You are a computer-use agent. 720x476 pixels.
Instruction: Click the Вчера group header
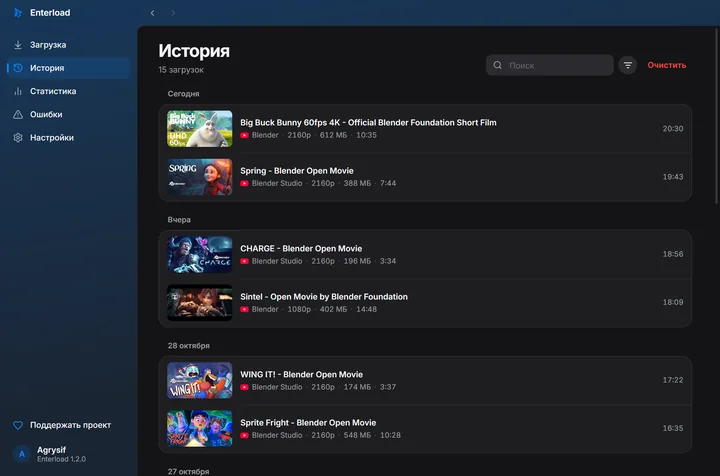pyautogui.click(x=179, y=220)
